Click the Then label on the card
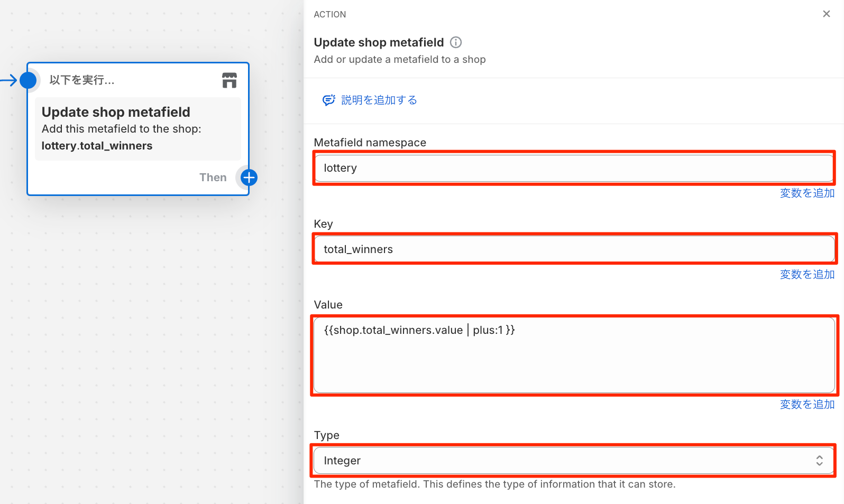 213,178
